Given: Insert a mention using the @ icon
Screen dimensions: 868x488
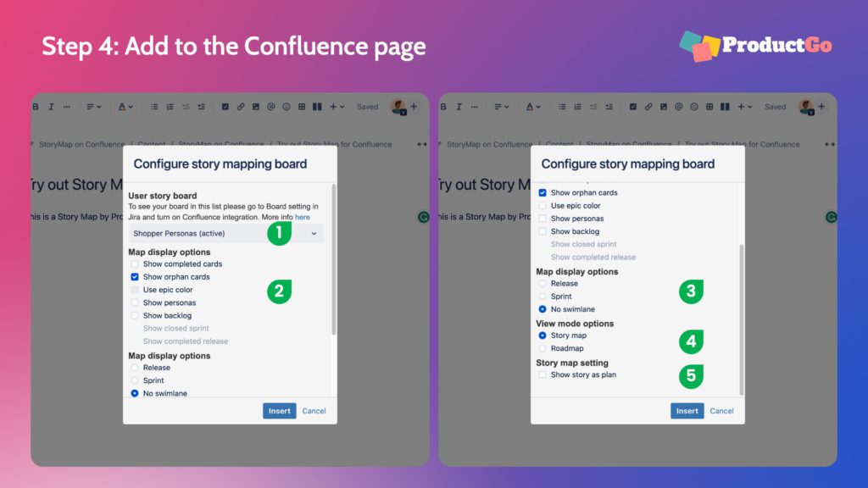Looking at the screenshot, I should (271, 107).
